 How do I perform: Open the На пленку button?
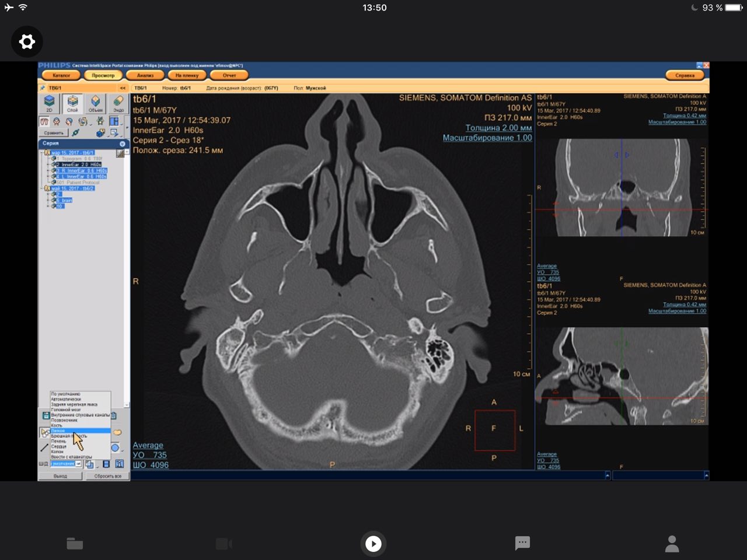pyautogui.click(x=187, y=75)
